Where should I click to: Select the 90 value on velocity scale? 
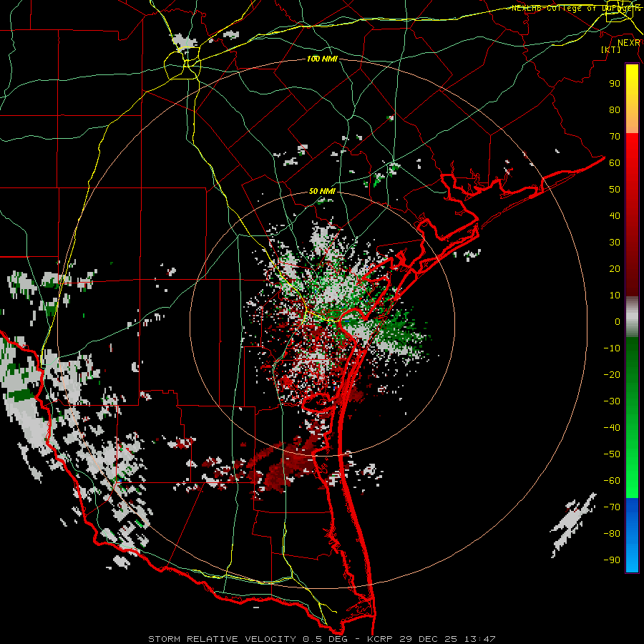615,84
